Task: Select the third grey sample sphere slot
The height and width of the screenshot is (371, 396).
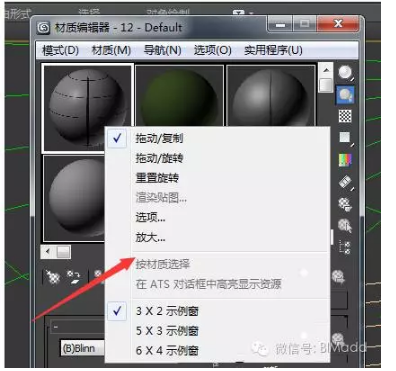Action: click(271, 96)
